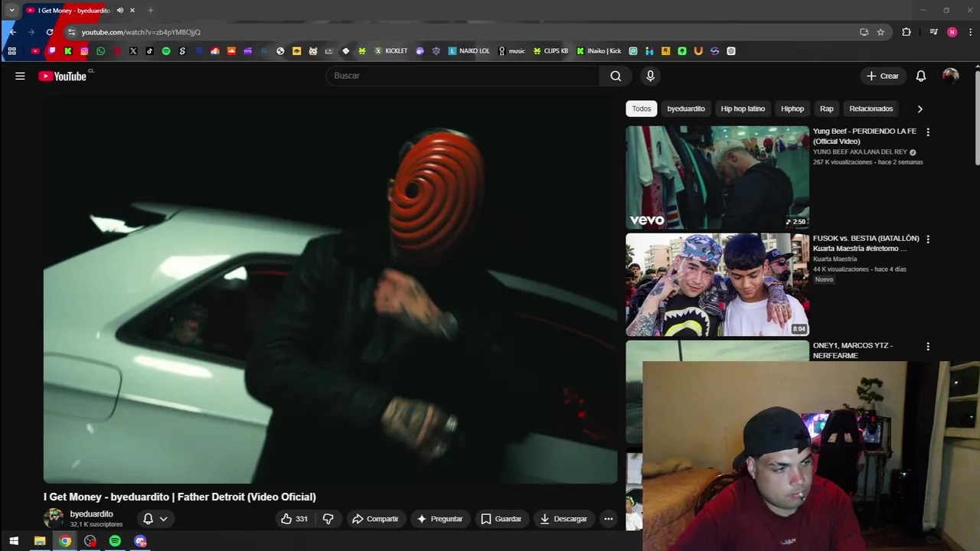Screen dimensions: 980x551
Task: Open the byeduardito channel avatar
Action: [x=54, y=518]
